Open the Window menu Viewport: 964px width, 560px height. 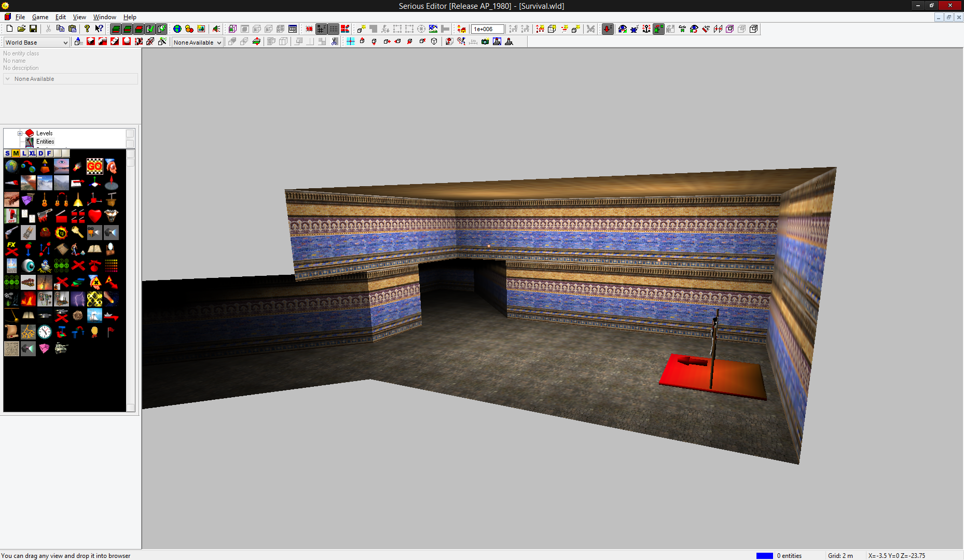coord(104,17)
